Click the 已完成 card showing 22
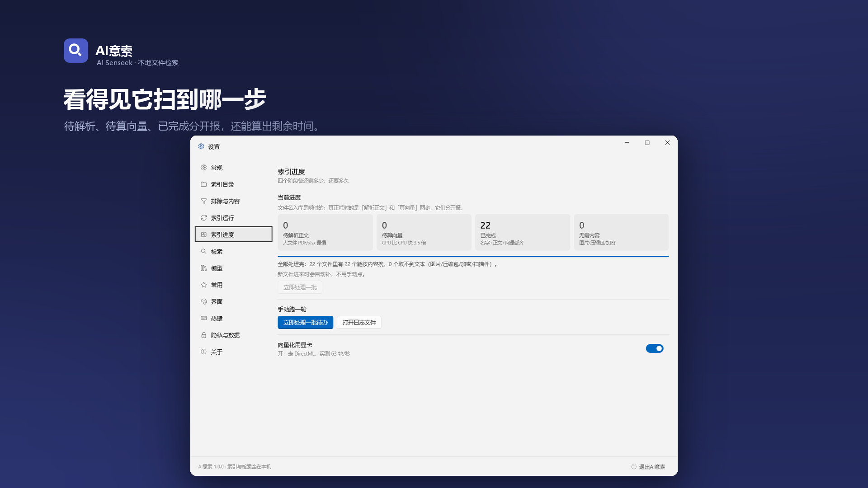Viewport: 868px width, 488px height. 522,232
